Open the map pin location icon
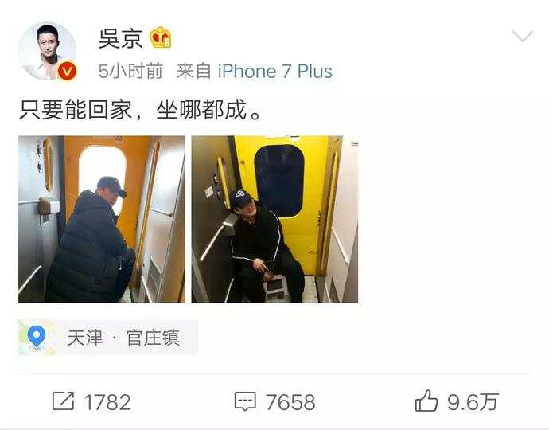 coord(36,338)
